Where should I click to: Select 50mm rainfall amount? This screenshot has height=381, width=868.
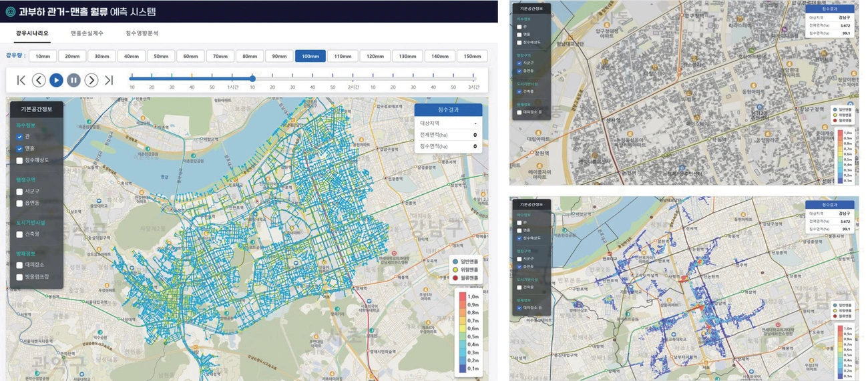point(161,56)
